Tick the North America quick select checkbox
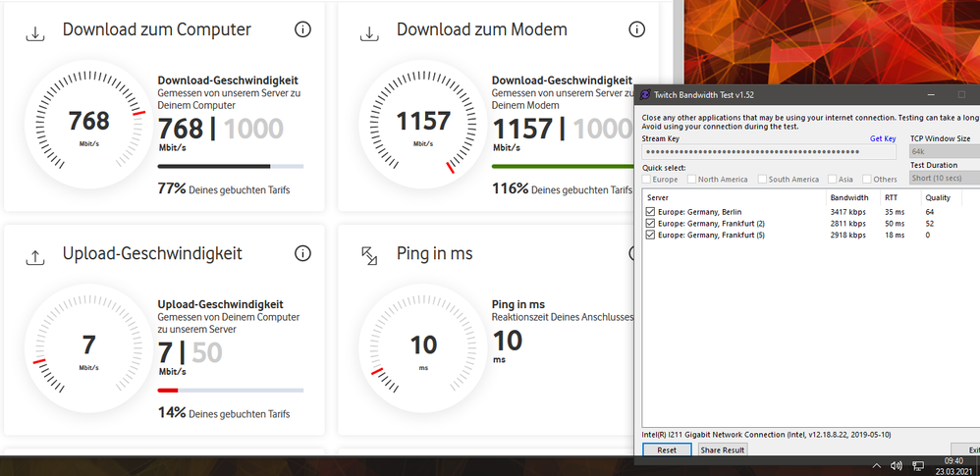The width and height of the screenshot is (980, 476). point(691,180)
